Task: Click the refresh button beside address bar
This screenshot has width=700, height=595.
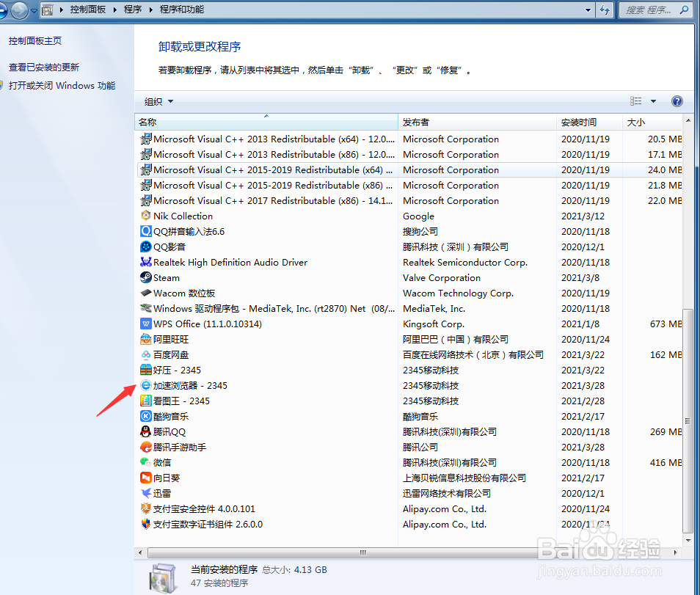Action: click(x=604, y=10)
